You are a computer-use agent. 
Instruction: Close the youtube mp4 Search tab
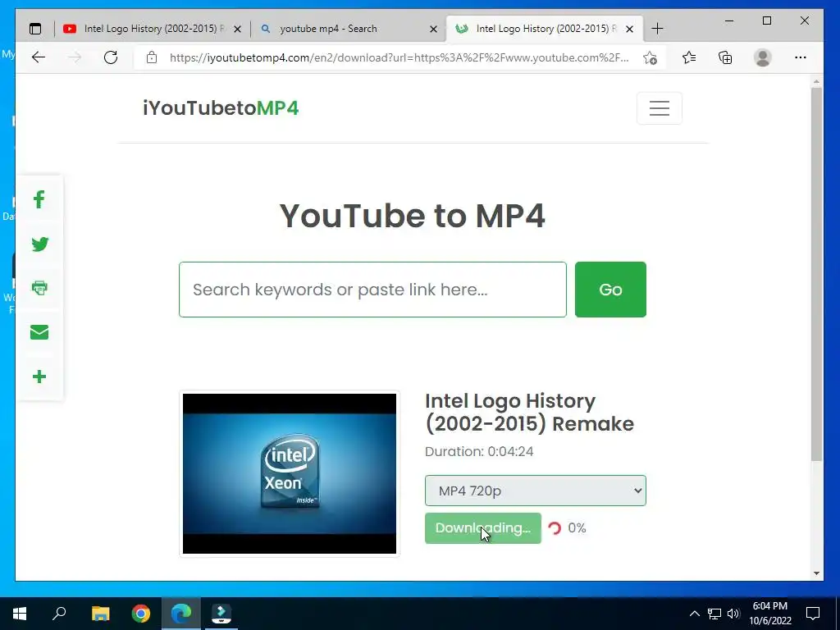(x=433, y=29)
